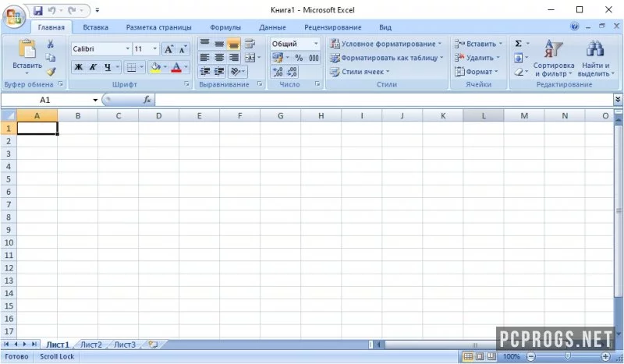
Task: Apply accounting currency format
Action: (278, 58)
